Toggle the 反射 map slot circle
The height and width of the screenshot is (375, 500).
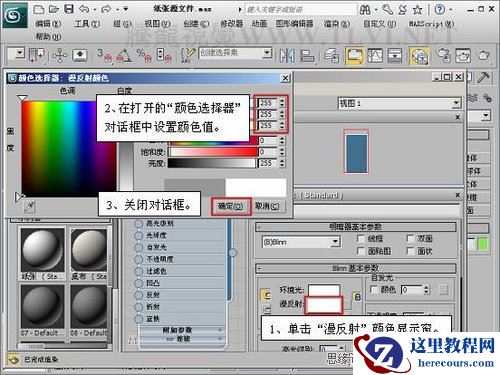pos(139,295)
